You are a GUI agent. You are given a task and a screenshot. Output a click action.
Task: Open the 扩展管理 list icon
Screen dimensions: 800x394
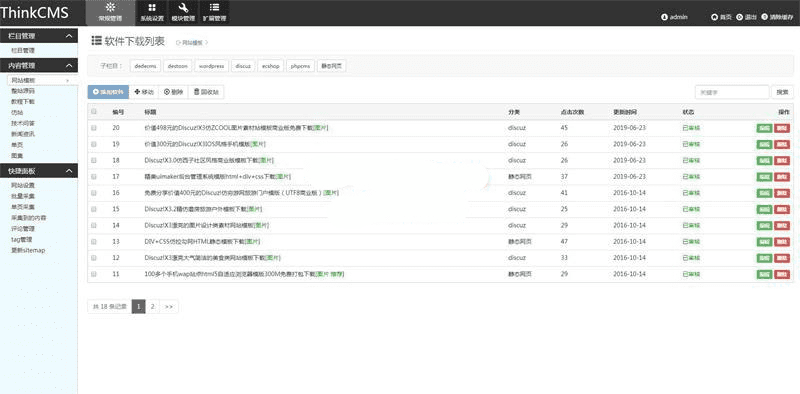214,8
